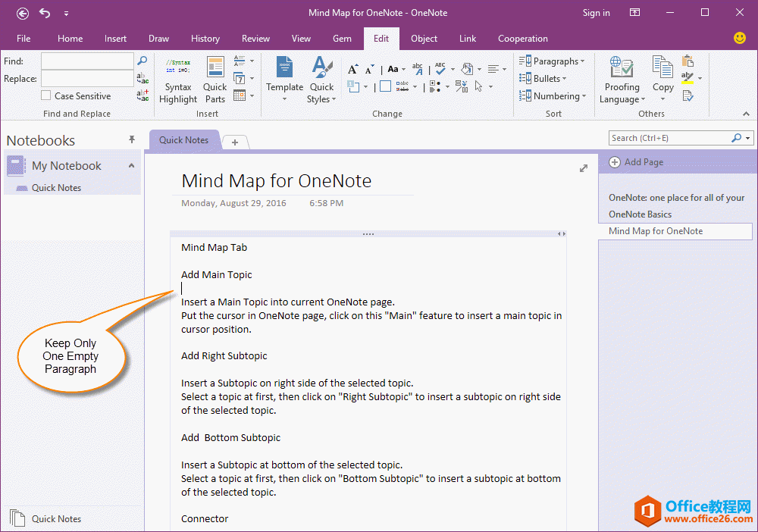Click the Add Page button
This screenshot has height=532, width=758.
(636, 162)
